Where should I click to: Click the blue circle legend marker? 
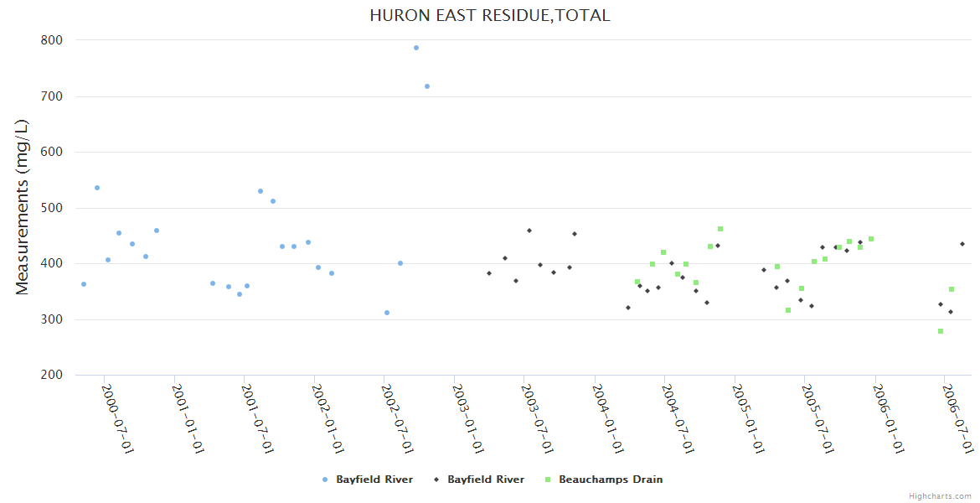[325, 480]
